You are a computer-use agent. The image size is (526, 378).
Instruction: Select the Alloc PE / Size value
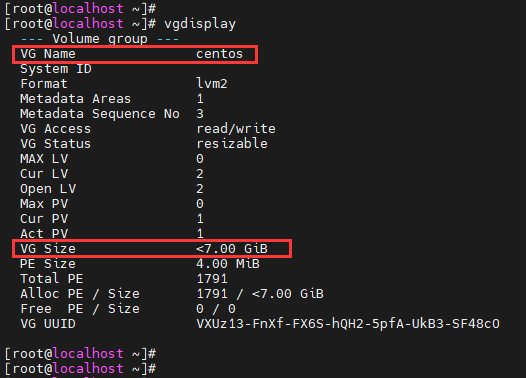tap(260, 294)
